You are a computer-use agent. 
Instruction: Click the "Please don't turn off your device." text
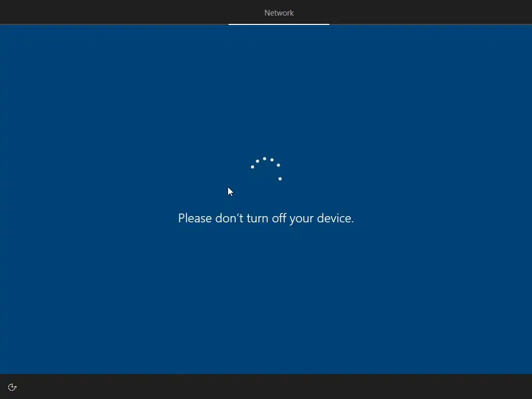(x=266, y=218)
